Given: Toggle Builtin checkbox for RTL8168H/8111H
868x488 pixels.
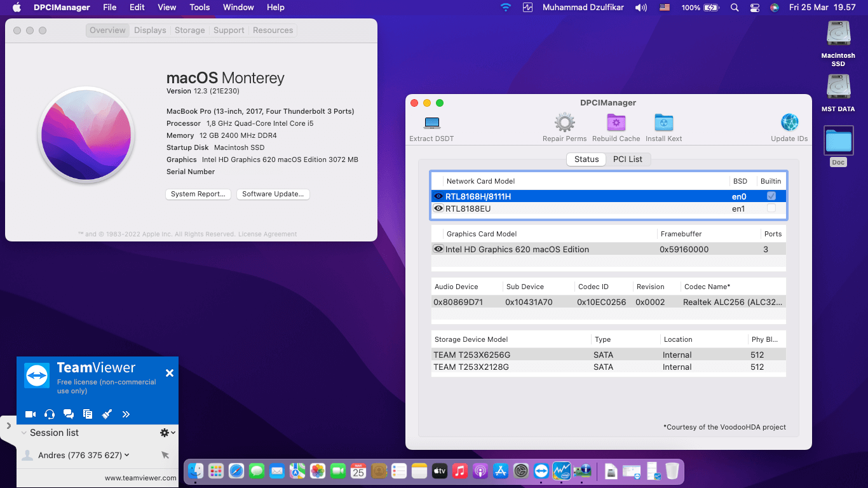Looking at the screenshot, I should (x=771, y=196).
